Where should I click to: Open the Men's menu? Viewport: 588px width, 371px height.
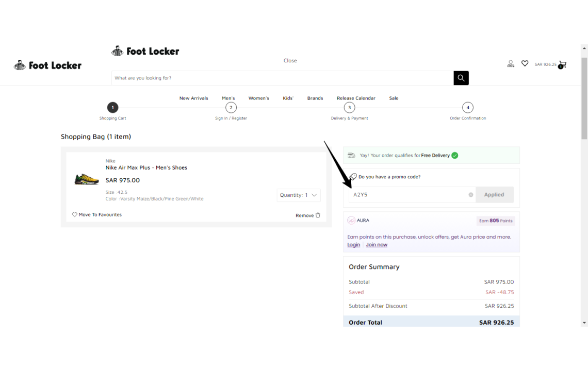tap(228, 98)
